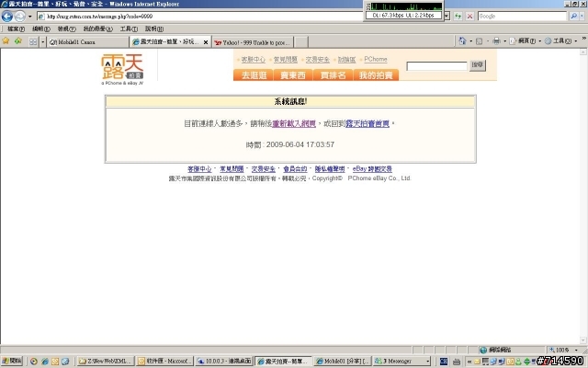The width and height of the screenshot is (588, 368).
Task: Close the 露天拍賣 tab
Action: tap(206, 42)
